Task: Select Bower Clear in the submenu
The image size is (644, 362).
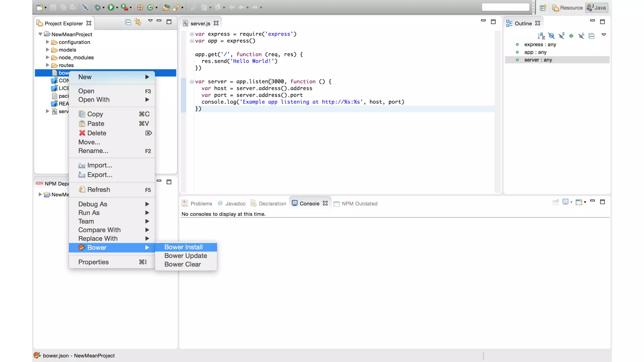Action: click(x=182, y=264)
